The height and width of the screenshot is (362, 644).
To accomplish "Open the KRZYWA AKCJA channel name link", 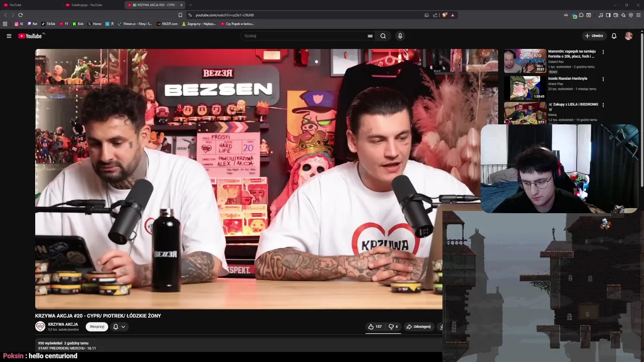I will tap(63, 324).
